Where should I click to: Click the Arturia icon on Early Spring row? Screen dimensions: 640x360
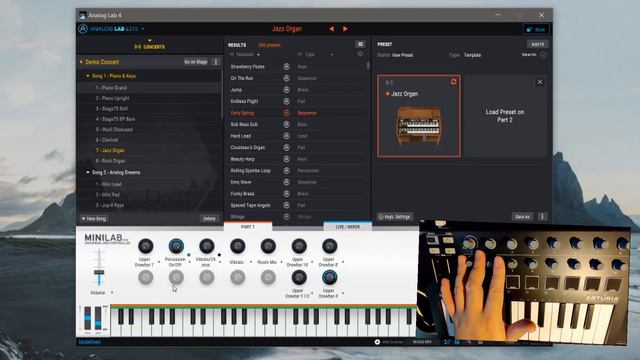point(287,113)
